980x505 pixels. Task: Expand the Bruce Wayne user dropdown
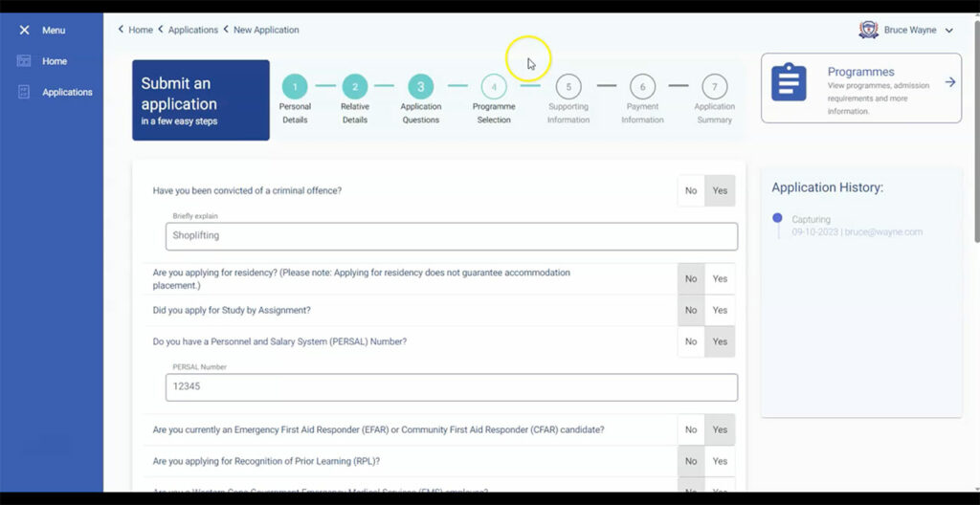[948, 31]
